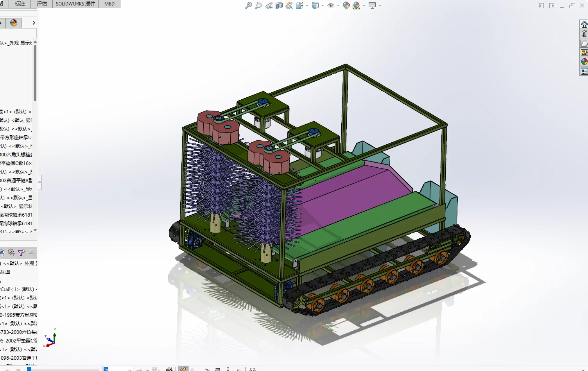The height and width of the screenshot is (371, 588).
Task: Click the gear filter icon in motion panel
Action: pyautogui.click(x=11, y=252)
